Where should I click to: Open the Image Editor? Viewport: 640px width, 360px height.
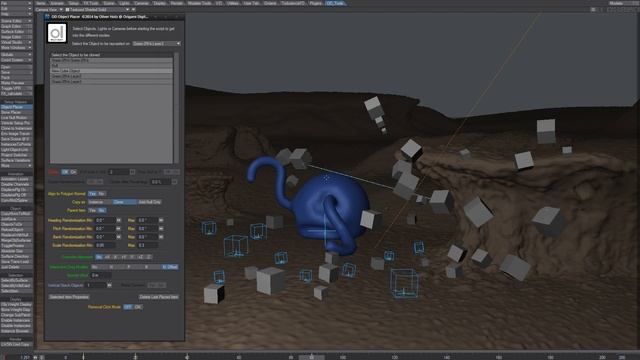pos(16,37)
